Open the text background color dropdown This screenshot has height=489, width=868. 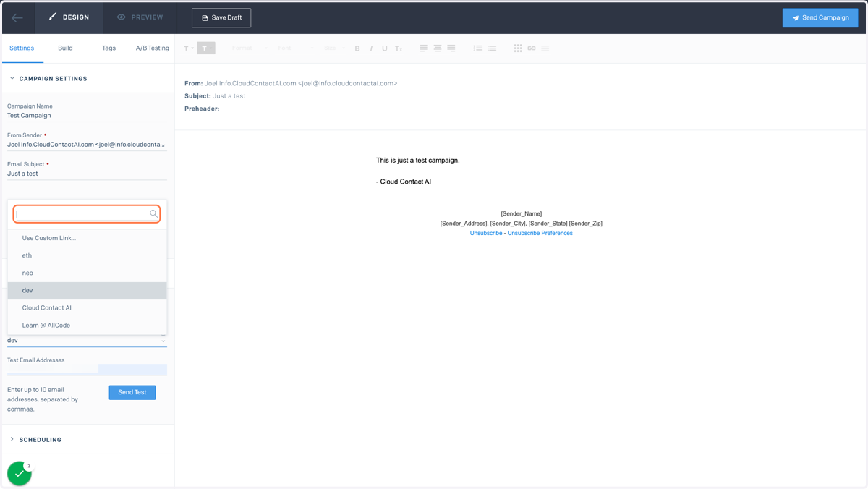(205, 48)
